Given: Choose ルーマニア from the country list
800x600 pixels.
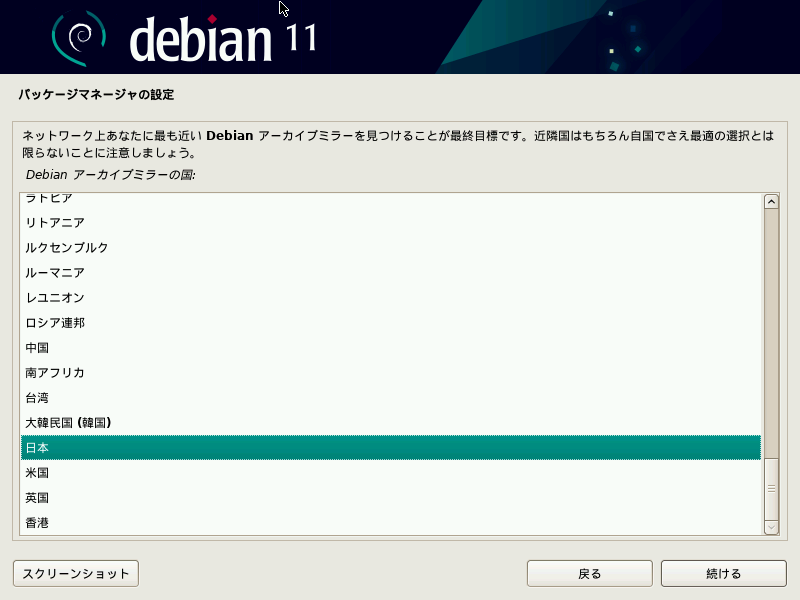Looking at the screenshot, I should point(391,272).
